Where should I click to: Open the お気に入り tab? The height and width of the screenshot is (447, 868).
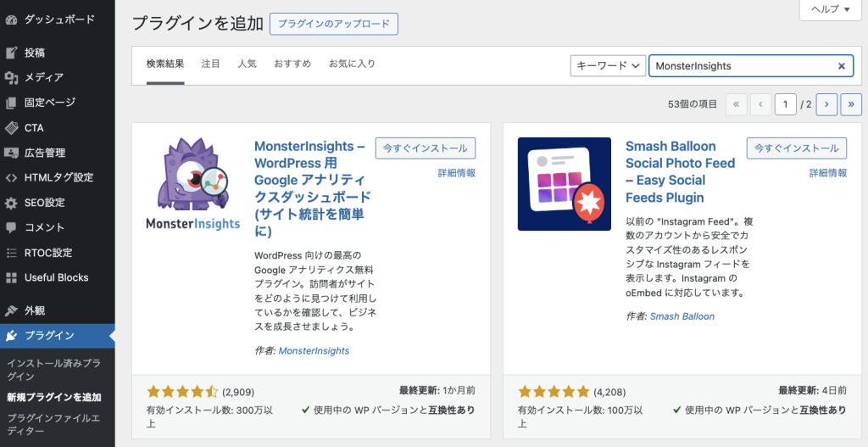352,64
